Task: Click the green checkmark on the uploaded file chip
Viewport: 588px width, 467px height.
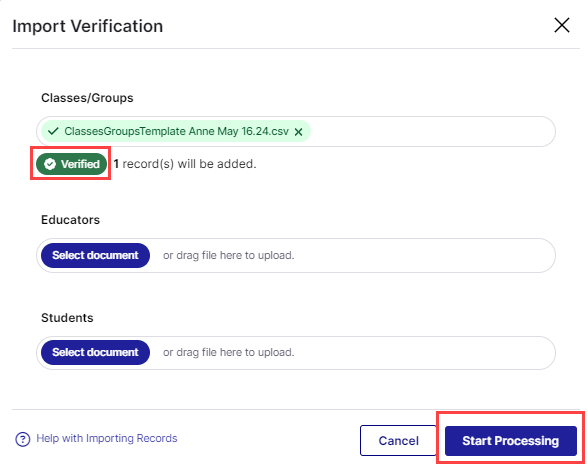Action: tap(53, 131)
